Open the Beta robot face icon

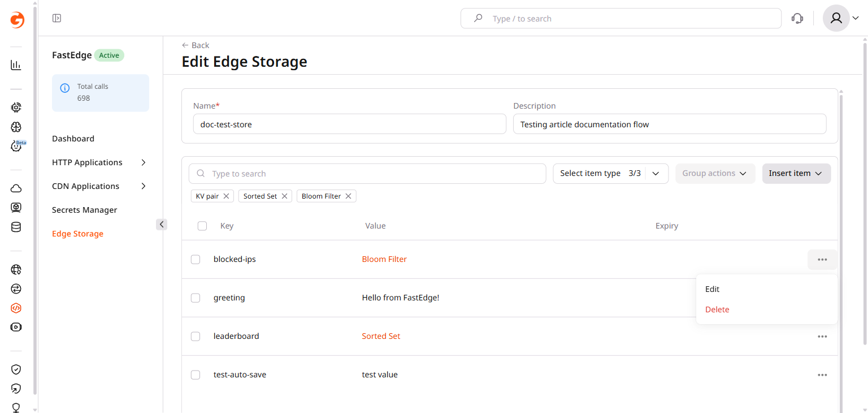tap(16, 147)
